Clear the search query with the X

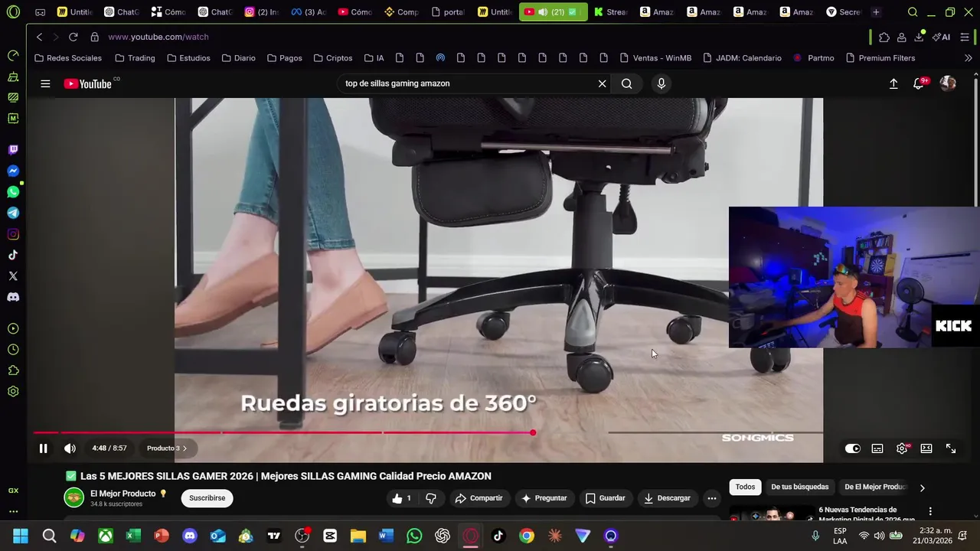[x=602, y=83]
